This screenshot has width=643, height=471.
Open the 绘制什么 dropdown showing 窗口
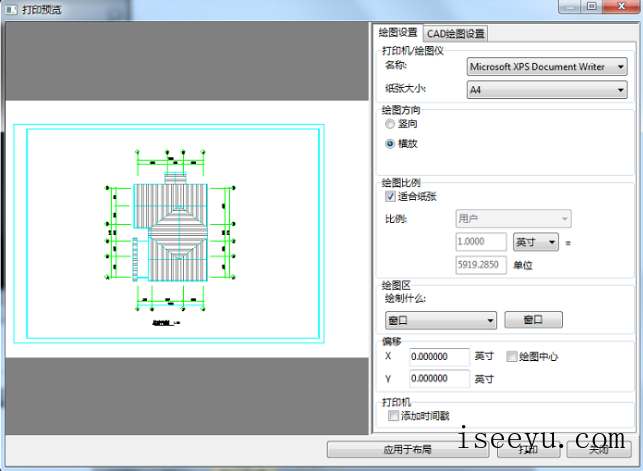441,320
